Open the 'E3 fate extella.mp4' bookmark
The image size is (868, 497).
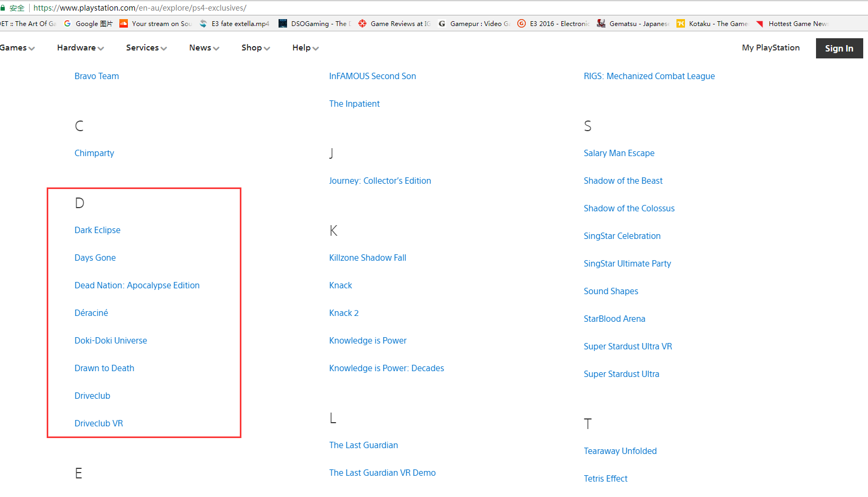(x=235, y=23)
